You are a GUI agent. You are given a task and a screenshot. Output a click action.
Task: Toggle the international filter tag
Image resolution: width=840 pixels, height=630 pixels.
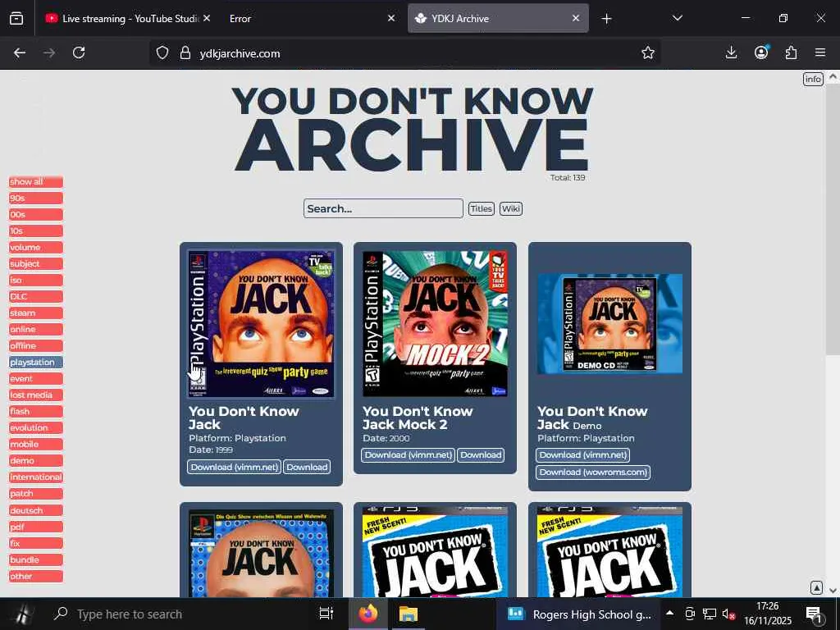(36, 477)
